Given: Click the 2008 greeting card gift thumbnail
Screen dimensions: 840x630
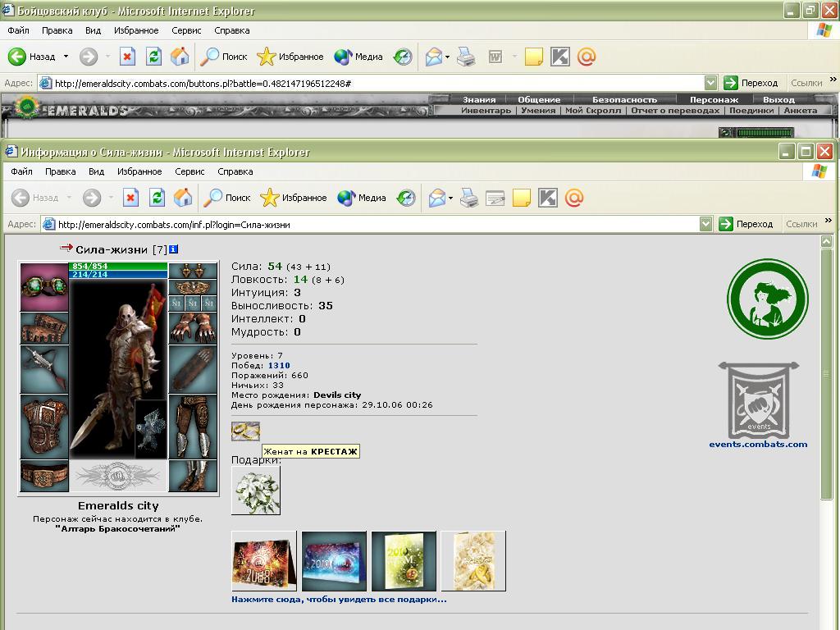Looking at the screenshot, I should click(263, 561).
